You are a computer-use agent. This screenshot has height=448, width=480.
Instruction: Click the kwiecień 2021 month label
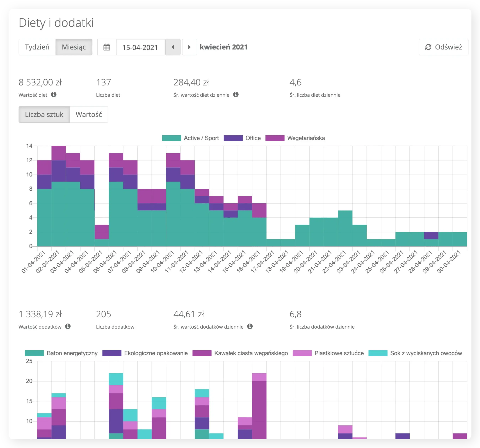point(224,47)
